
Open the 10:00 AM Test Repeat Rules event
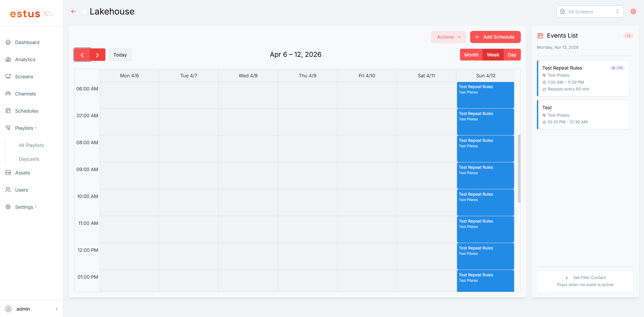(485, 203)
